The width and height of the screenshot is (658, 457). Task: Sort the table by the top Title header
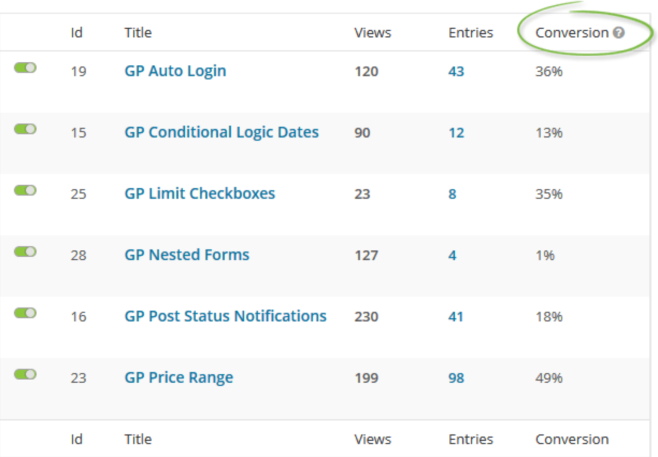click(138, 33)
